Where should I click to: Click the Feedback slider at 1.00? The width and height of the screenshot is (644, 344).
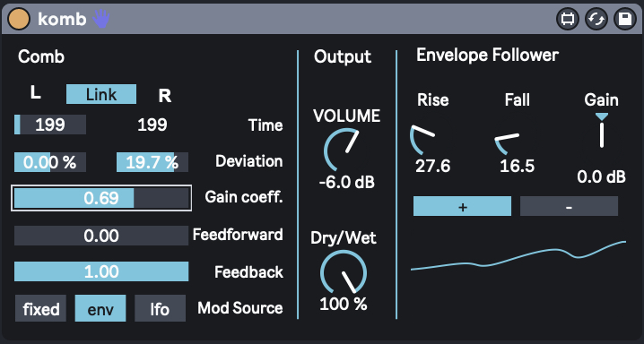tap(101, 271)
